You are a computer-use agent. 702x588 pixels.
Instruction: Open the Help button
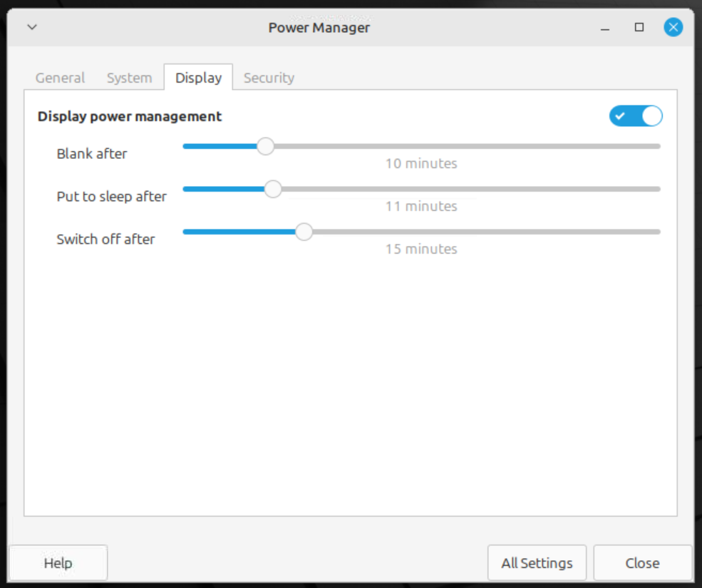click(x=58, y=563)
